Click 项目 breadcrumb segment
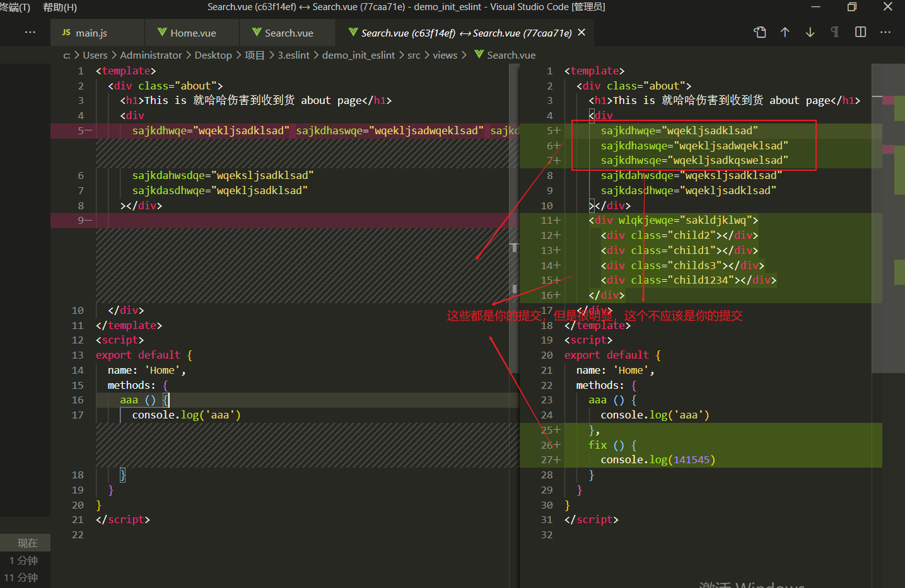905x588 pixels. pos(255,55)
